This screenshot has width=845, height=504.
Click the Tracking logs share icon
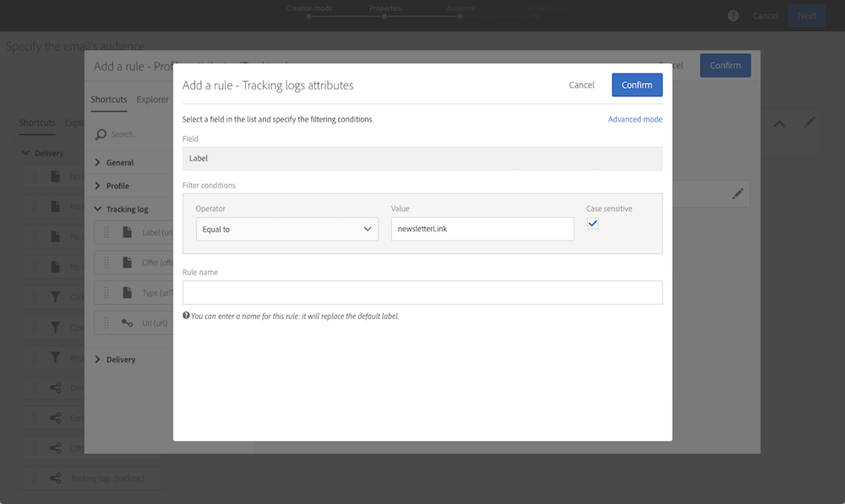(55, 478)
